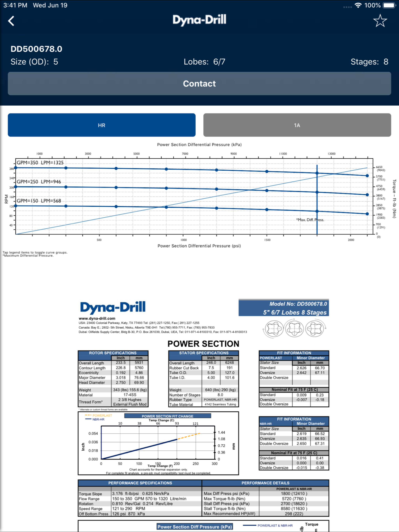The height and width of the screenshot is (532, 399).
Task: Tap the NBR-HR FIT INFORMATION header
Action: pos(294,419)
